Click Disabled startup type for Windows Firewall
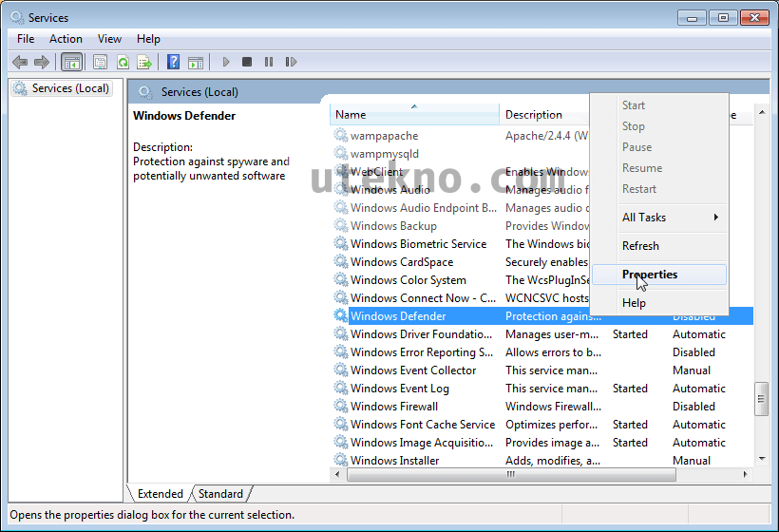Screen dimensions: 779x532 pyautogui.click(x=693, y=407)
